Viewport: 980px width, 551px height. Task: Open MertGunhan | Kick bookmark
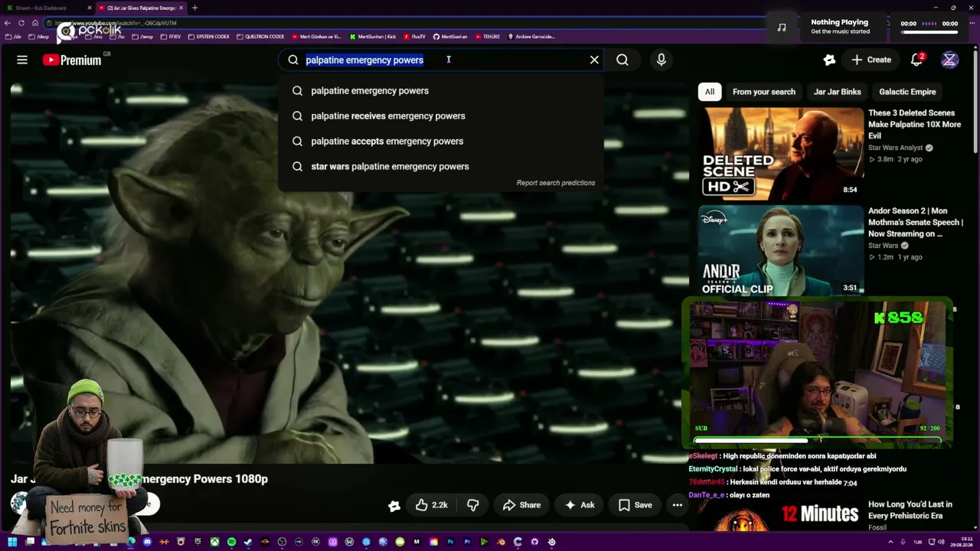373,36
